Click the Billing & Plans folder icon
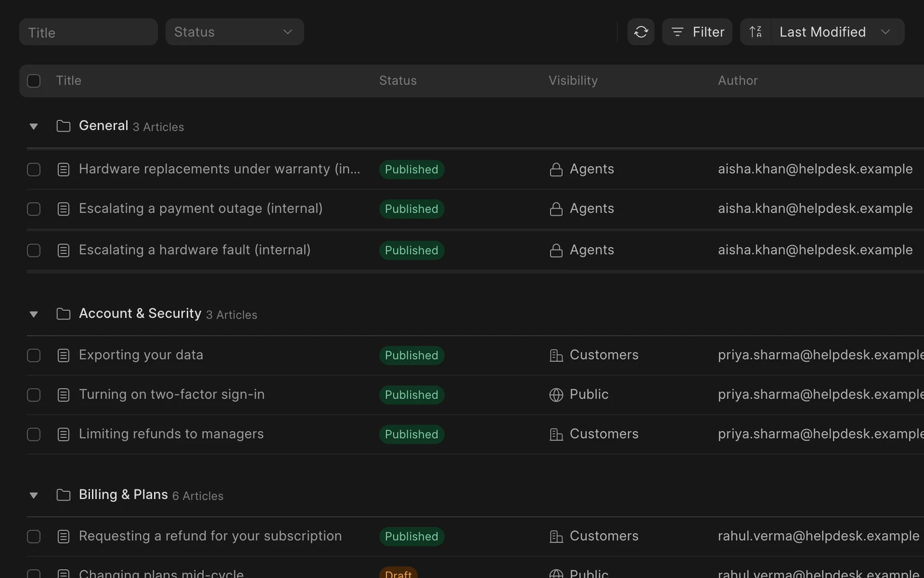924x578 pixels. tap(63, 495)
